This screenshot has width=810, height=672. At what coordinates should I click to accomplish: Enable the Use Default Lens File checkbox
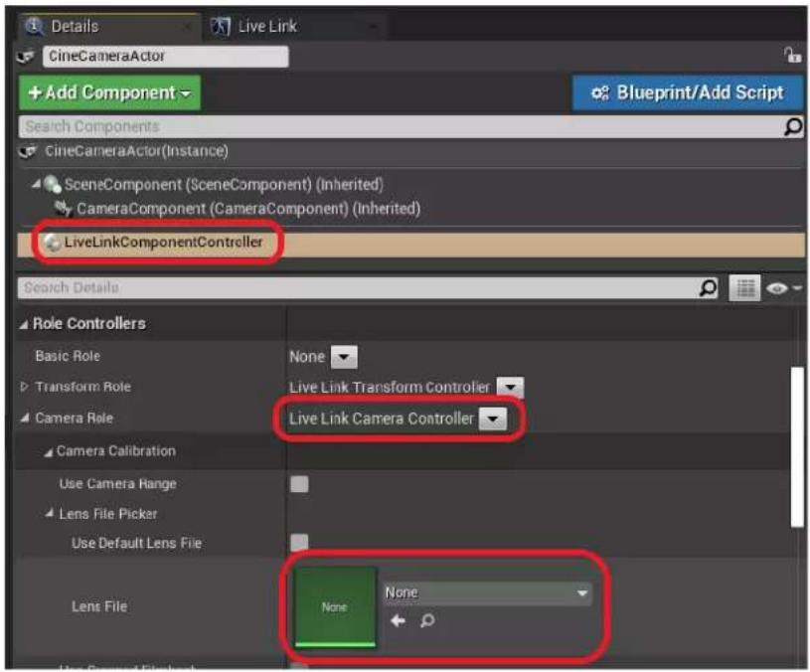(x=299, y=543)
